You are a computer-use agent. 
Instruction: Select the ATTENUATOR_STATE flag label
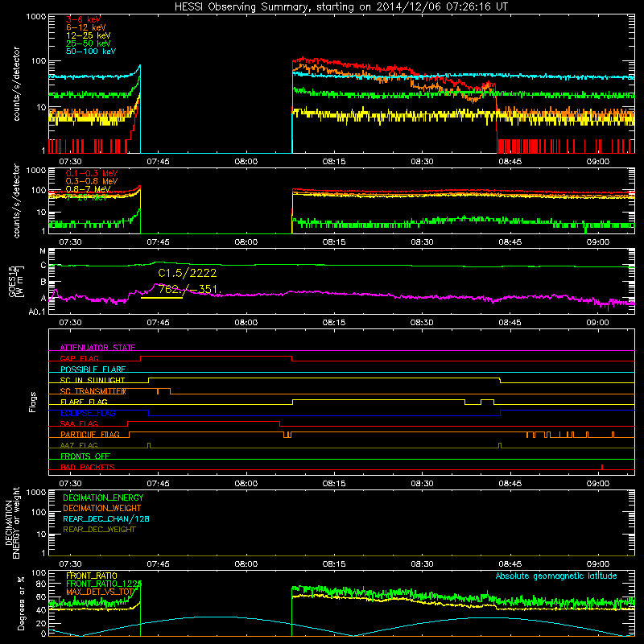pos(97,348)
